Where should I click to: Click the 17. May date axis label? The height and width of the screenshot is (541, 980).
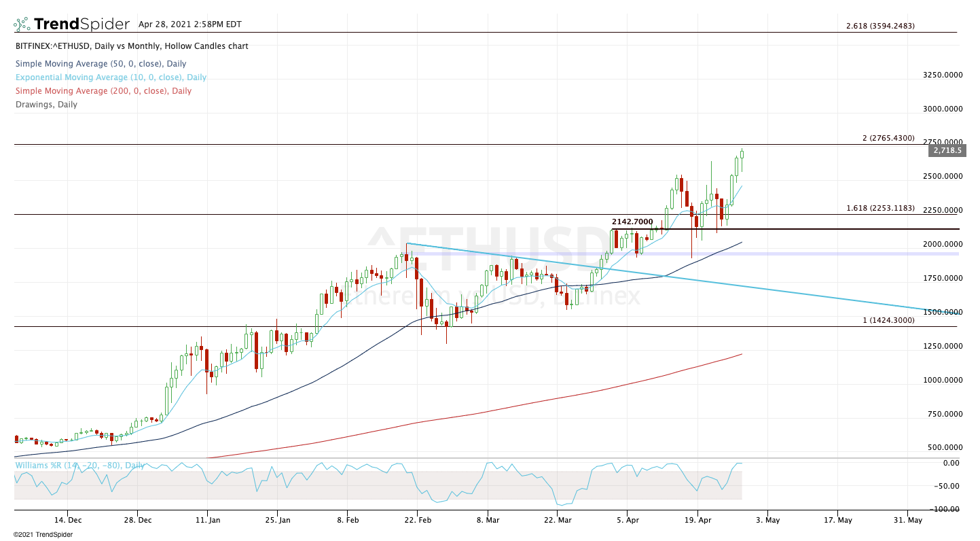(837, 520)
